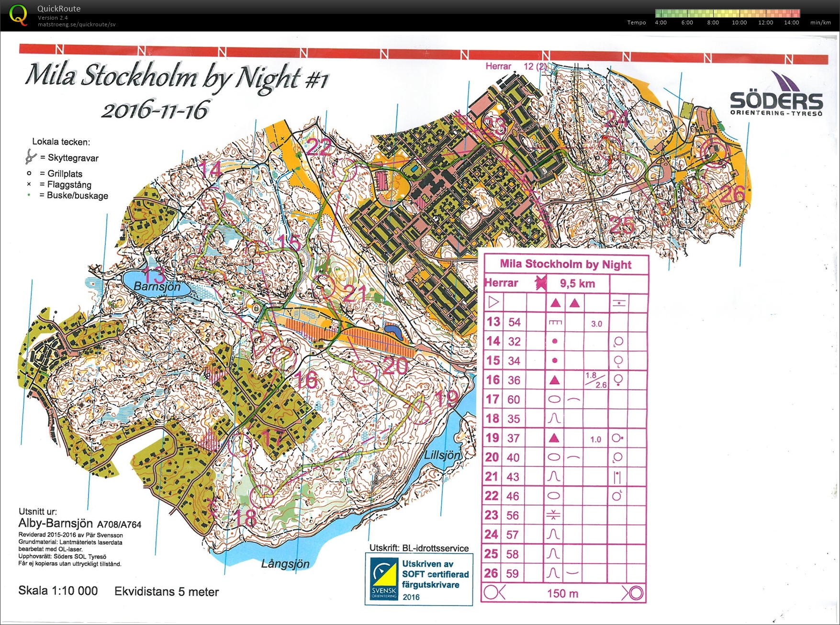Click the triangle symbol in row 16
Screen dimensions: 840x625
click(x=555, y=380)
